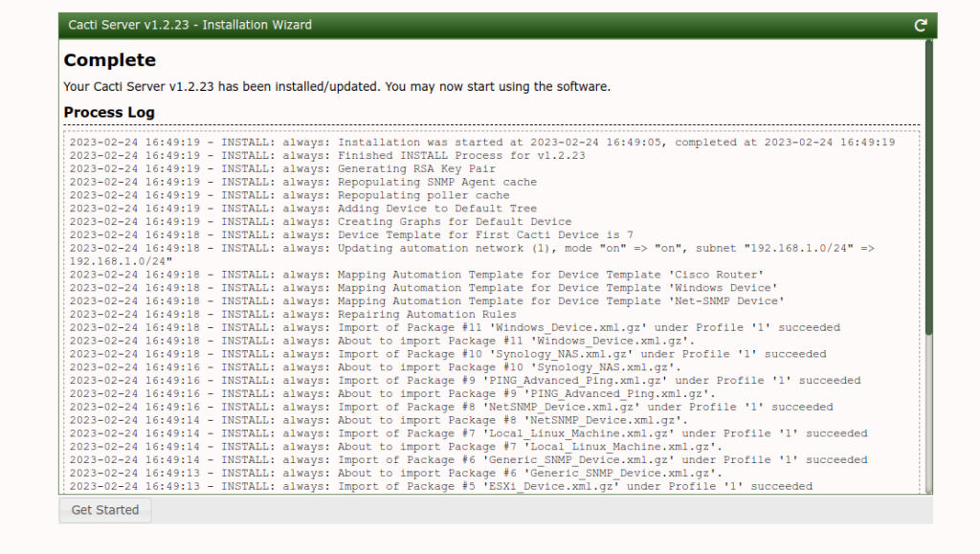Select log line 'Repopulating SNMP Agent cache'
Image resolution: width=980 pixels, height=554 pixels.
[303, 182]
